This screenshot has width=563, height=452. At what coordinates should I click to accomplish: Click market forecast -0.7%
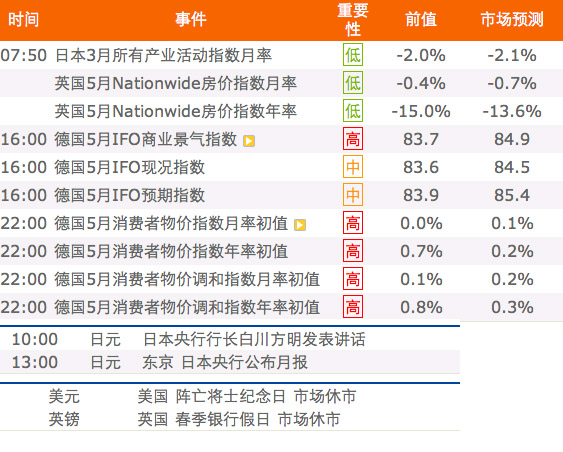point(512,84)
